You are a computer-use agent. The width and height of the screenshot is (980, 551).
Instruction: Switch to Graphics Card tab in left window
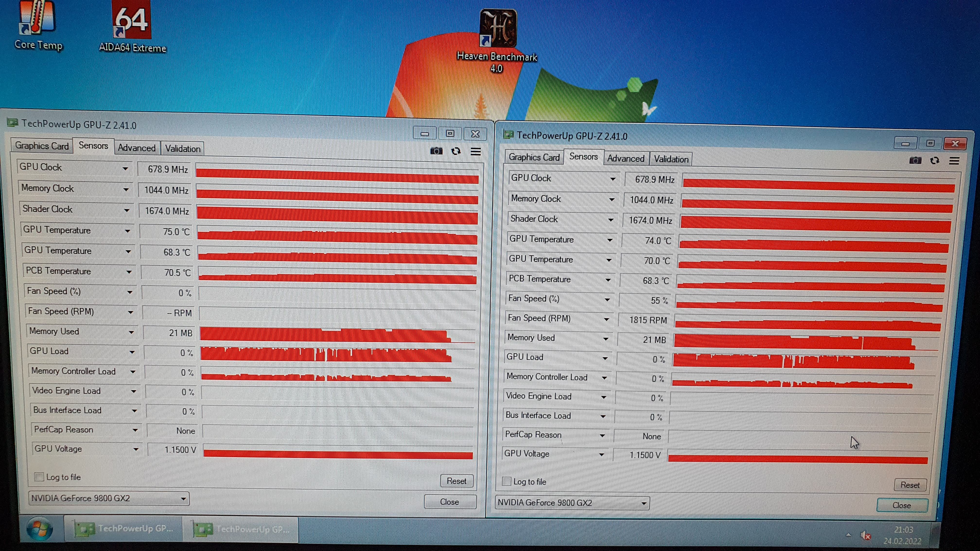click(42, 146)
